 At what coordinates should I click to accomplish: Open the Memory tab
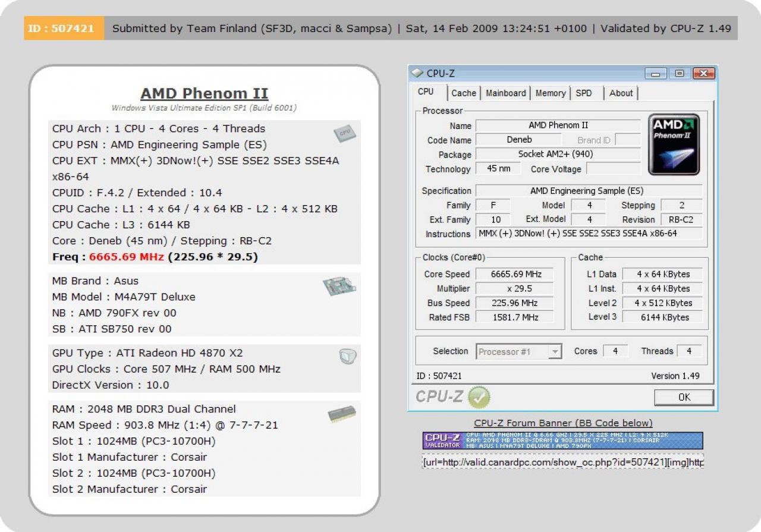tap(550, 93)
